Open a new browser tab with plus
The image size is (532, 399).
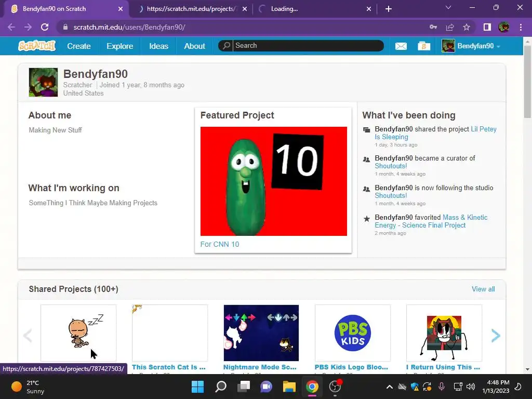(389, 9)
